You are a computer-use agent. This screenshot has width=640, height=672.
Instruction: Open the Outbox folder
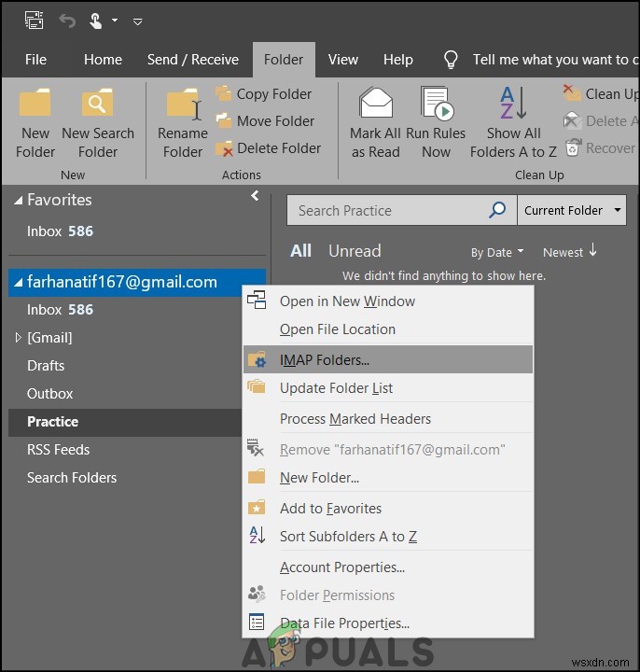(49, 394)
